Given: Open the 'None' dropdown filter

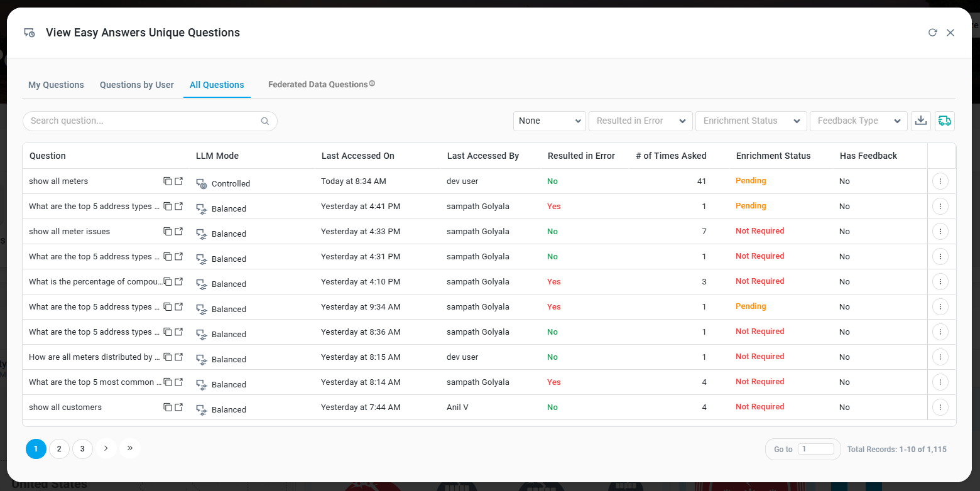Looking at the screenshot, I should (x=549, y=121).
